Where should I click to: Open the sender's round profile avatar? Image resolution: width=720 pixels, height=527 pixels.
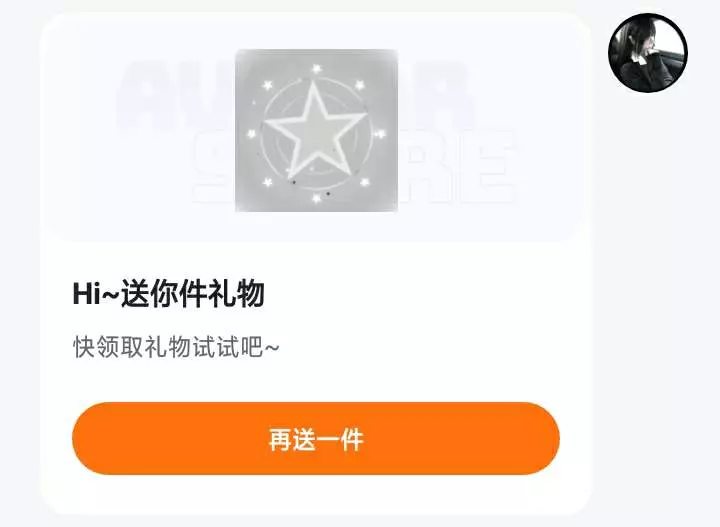pos(648,53)
